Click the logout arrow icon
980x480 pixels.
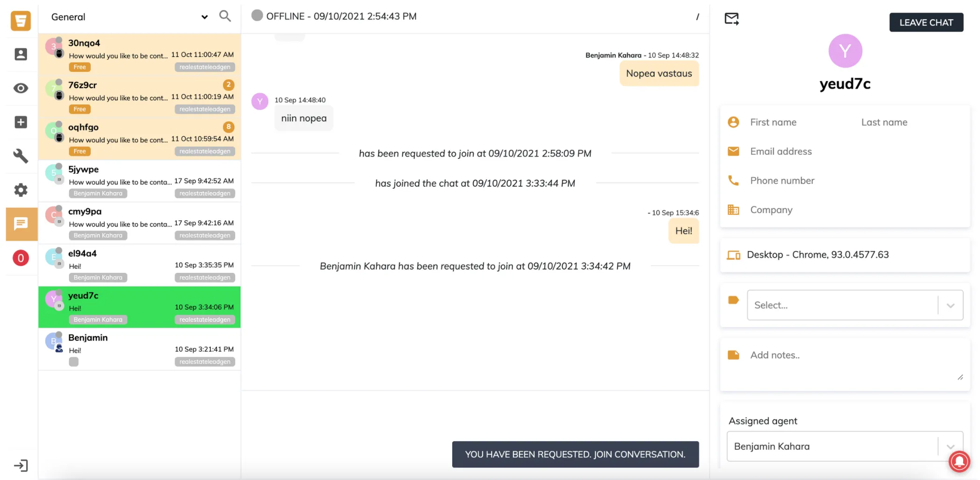click(x=21, y=466)
